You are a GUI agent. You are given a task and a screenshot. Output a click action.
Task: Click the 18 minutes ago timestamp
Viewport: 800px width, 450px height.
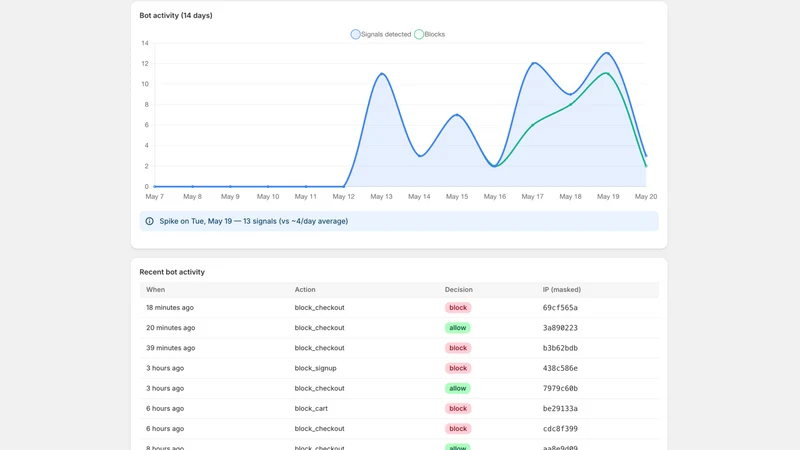170,308
